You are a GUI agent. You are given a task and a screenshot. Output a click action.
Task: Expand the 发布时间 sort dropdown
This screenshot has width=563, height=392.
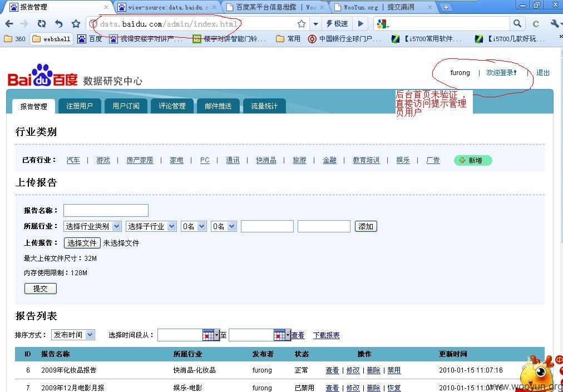(73, 335)
